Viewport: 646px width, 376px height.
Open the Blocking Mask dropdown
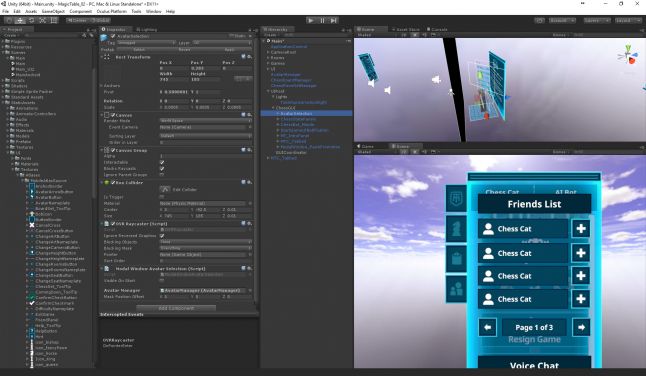[206, 248]
